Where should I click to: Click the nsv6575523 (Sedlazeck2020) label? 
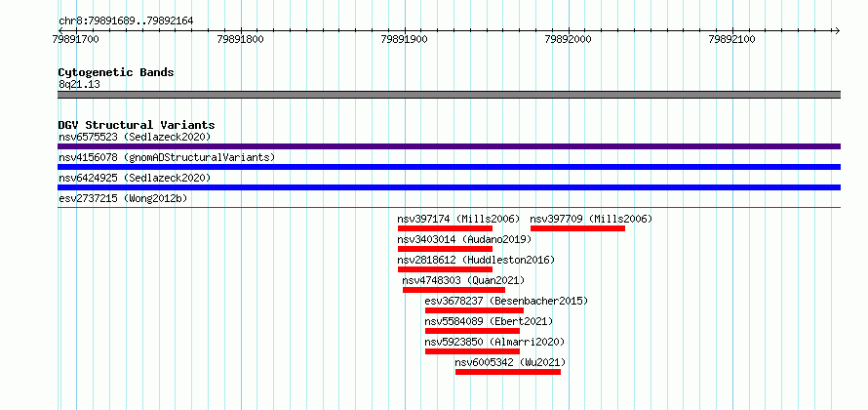pos(135,137)
